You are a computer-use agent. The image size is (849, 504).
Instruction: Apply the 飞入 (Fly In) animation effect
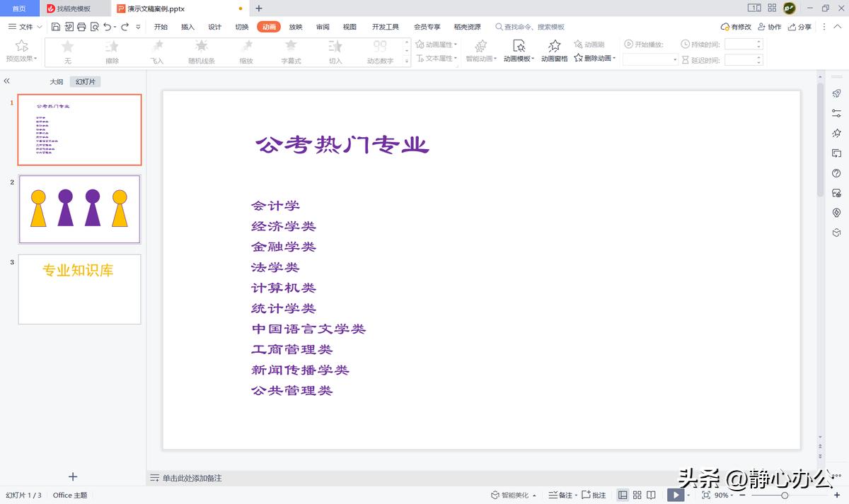[x=157, y=52]
